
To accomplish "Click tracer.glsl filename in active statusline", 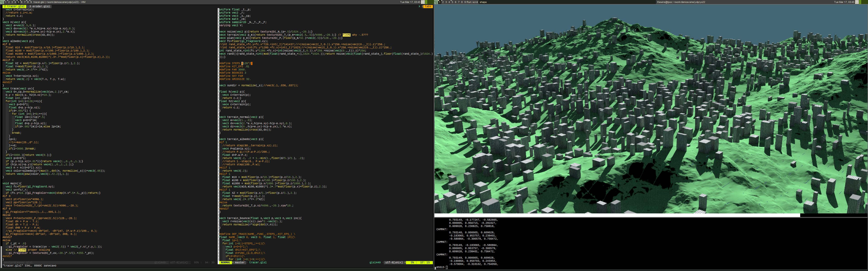I will [258, 263].
